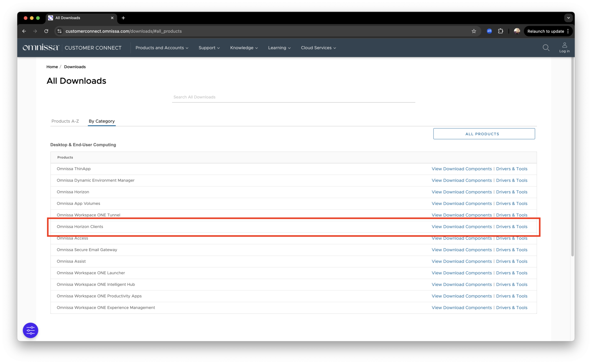Open Drivers & Tools for Omnissa Horizon Clients
592x364 pixels.
coord(512,227)
